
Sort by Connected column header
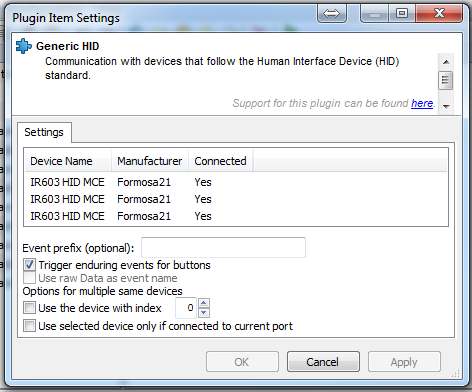(x=221, y=161)
